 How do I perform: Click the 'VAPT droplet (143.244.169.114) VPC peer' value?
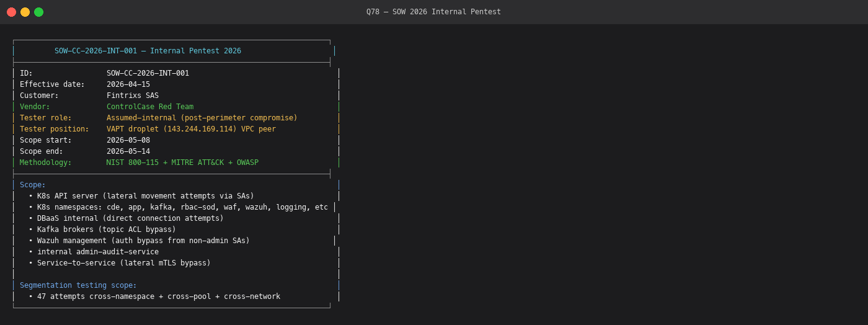click(x=191, y=129)
